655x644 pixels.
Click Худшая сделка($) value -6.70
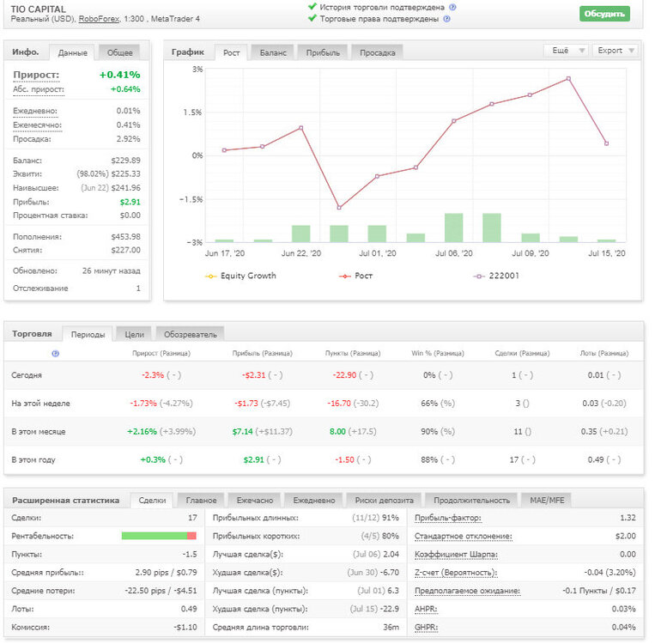(390, 573)
